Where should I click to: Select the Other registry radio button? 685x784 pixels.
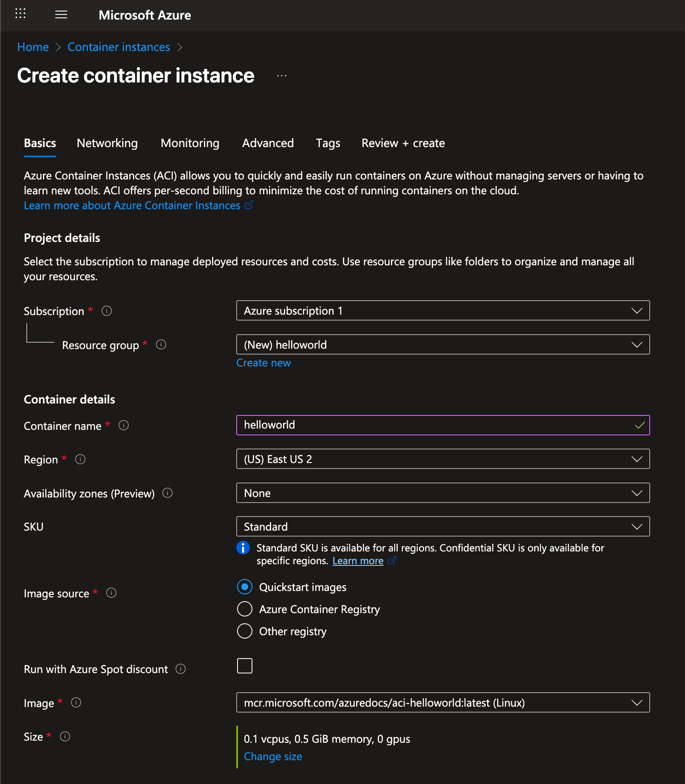point(245,631)
